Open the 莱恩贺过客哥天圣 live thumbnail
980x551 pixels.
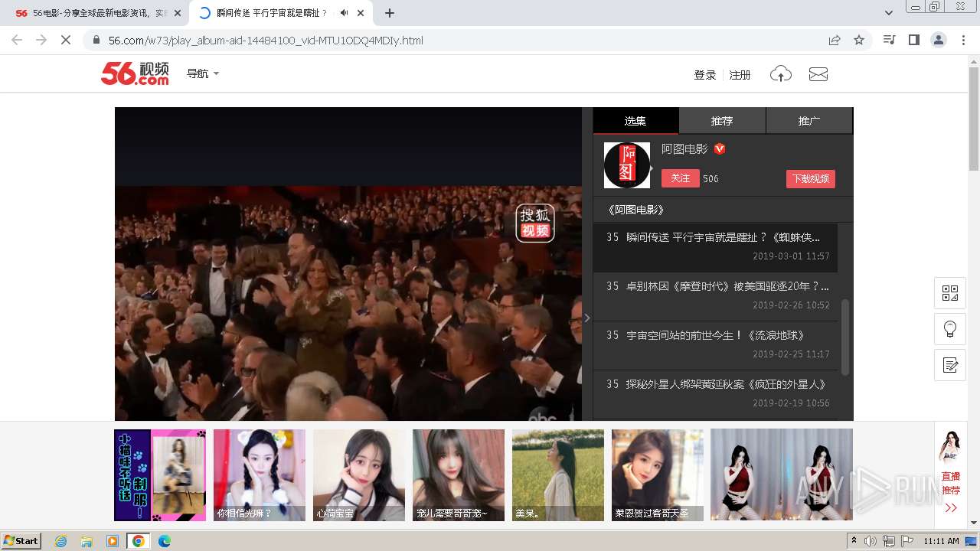(x=658, y=475)
